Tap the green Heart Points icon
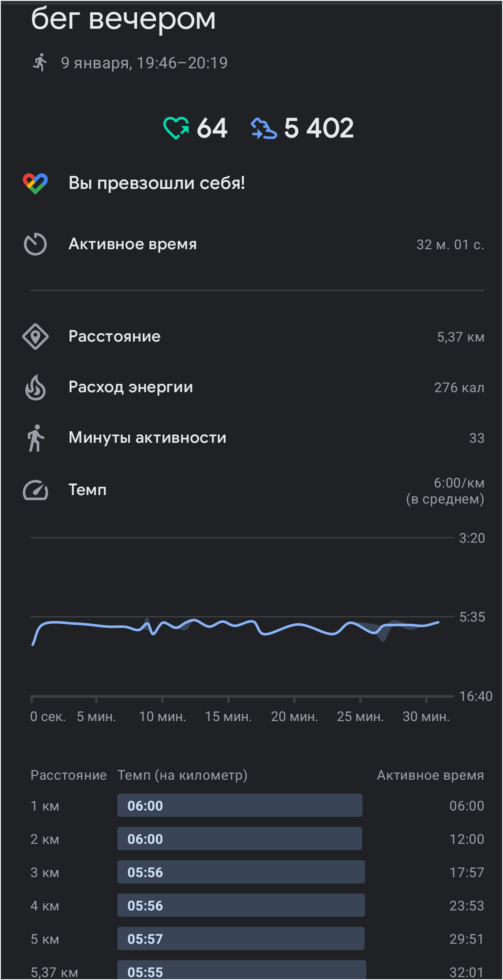This screenshot has height=980, width=503. click(x=176, y=128)
